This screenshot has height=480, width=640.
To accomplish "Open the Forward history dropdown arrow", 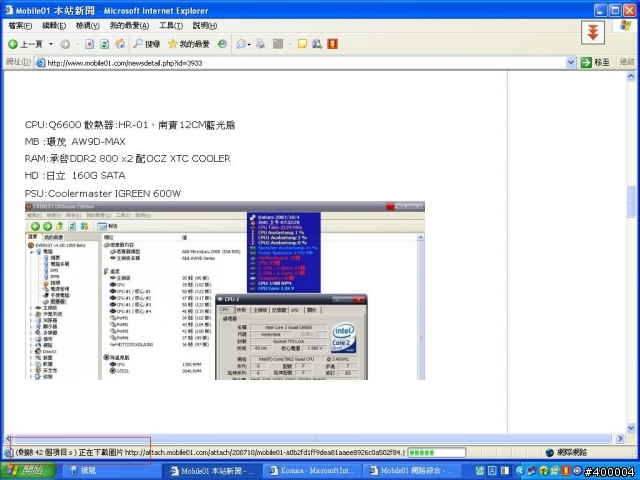I will 77,44.
